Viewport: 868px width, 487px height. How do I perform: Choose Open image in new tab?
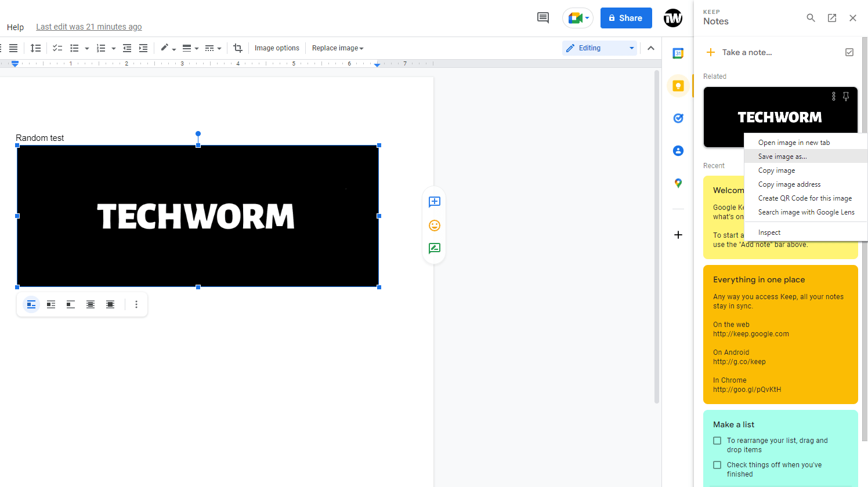tap(805, 143)
